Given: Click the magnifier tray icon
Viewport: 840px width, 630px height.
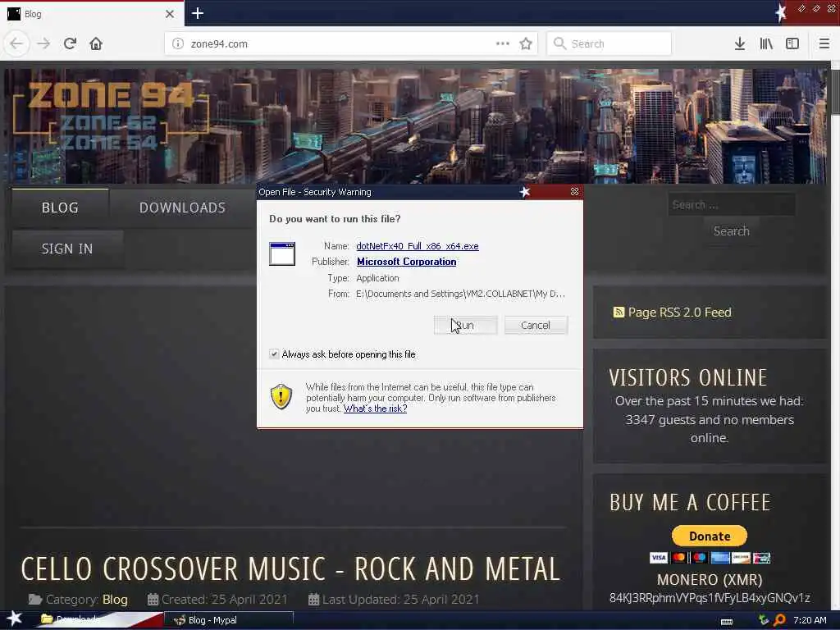Looking at the screenshot, I should pos(780,620).
